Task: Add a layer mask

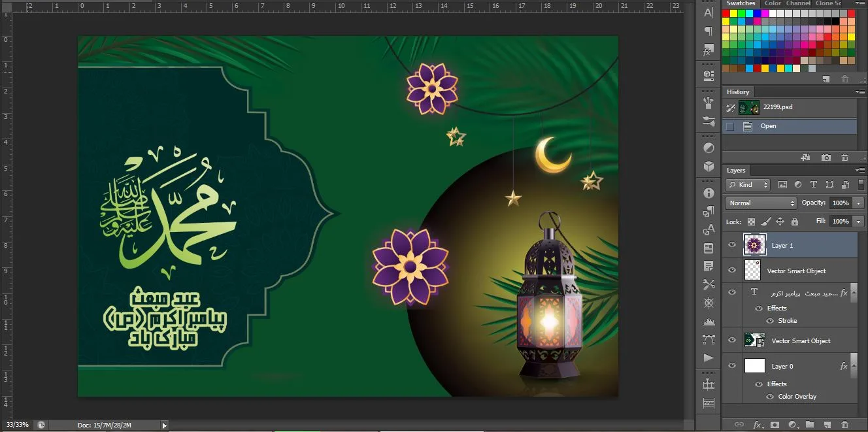Action: (x=775, y=425)
